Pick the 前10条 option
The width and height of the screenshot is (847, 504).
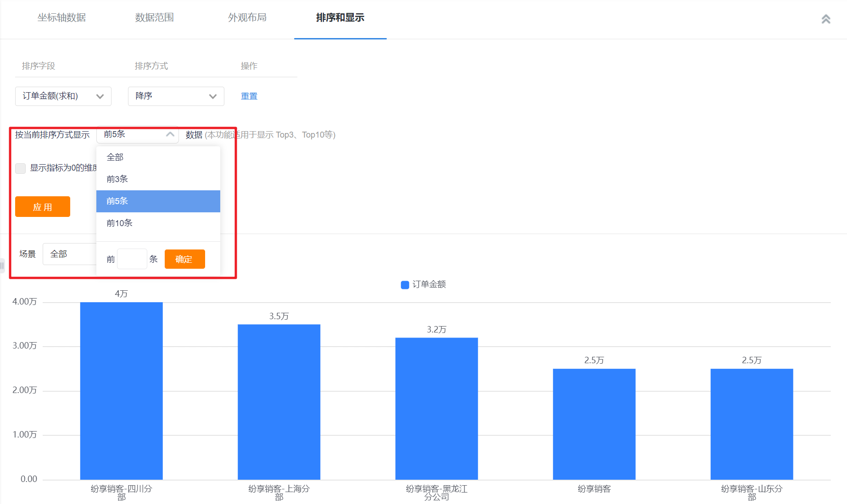tap(158, 223)
